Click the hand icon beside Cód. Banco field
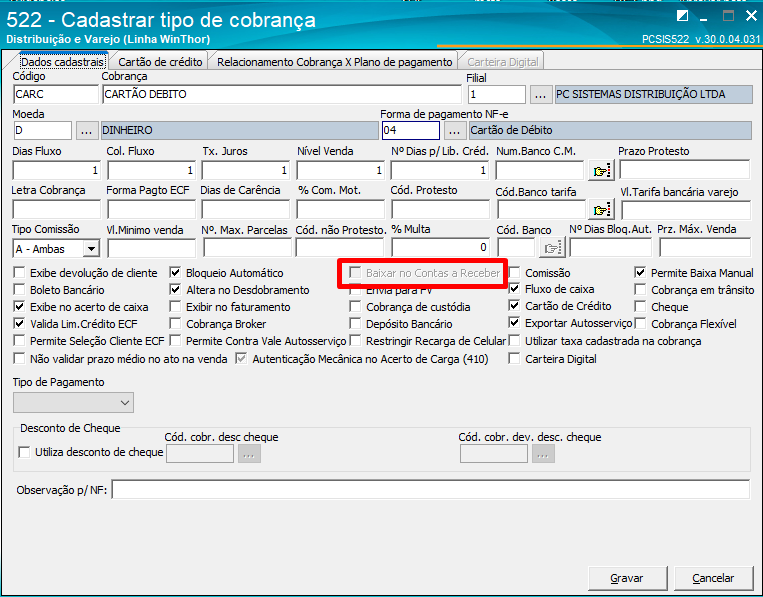763x597 pixels. point(551,248)
